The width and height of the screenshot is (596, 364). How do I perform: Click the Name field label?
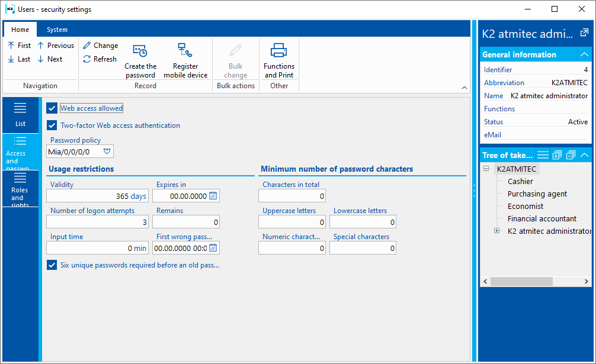494,96
